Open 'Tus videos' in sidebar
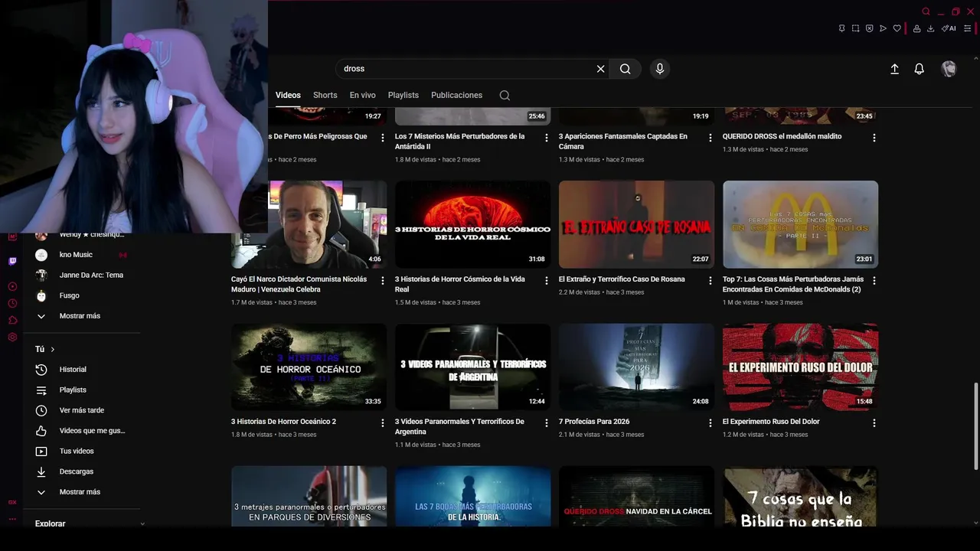 [77, 452]
